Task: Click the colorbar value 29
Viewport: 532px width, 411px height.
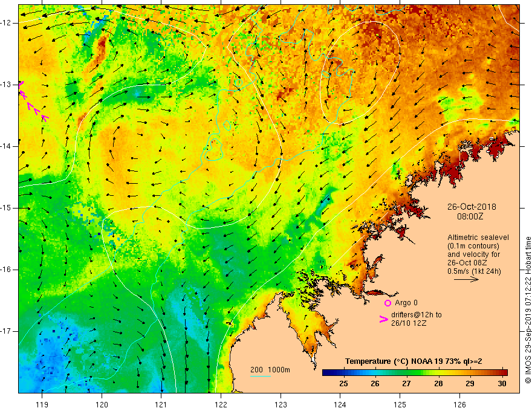Action: click(470, 384)
